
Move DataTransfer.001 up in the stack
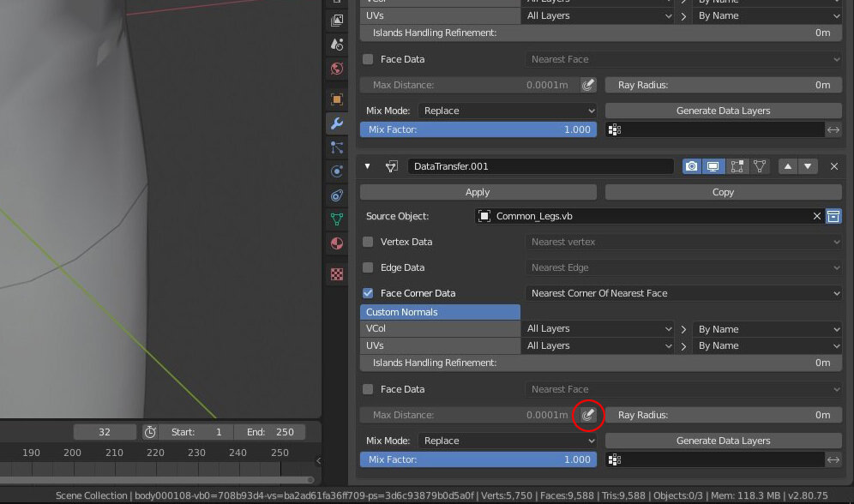(788, 166)
